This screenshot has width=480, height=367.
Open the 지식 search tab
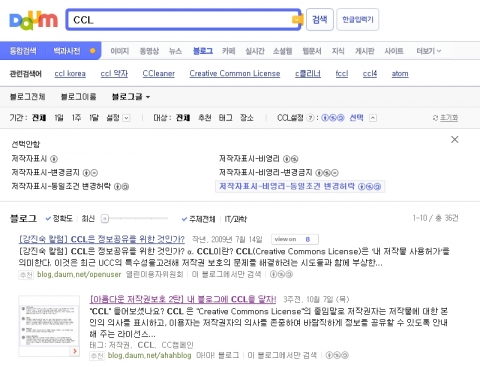click(338, 51)
